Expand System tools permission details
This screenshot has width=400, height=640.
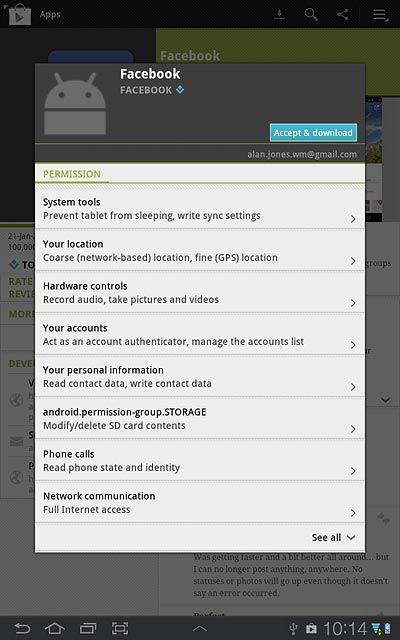200,209
